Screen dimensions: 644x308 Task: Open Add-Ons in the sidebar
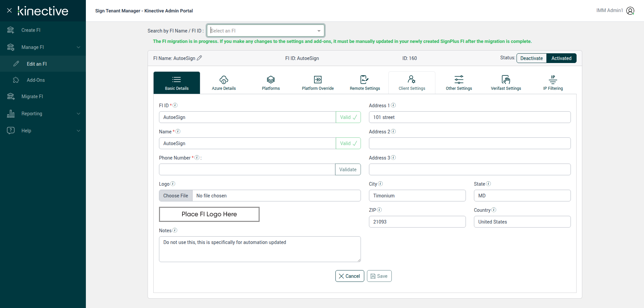click(x=43, y=80)
